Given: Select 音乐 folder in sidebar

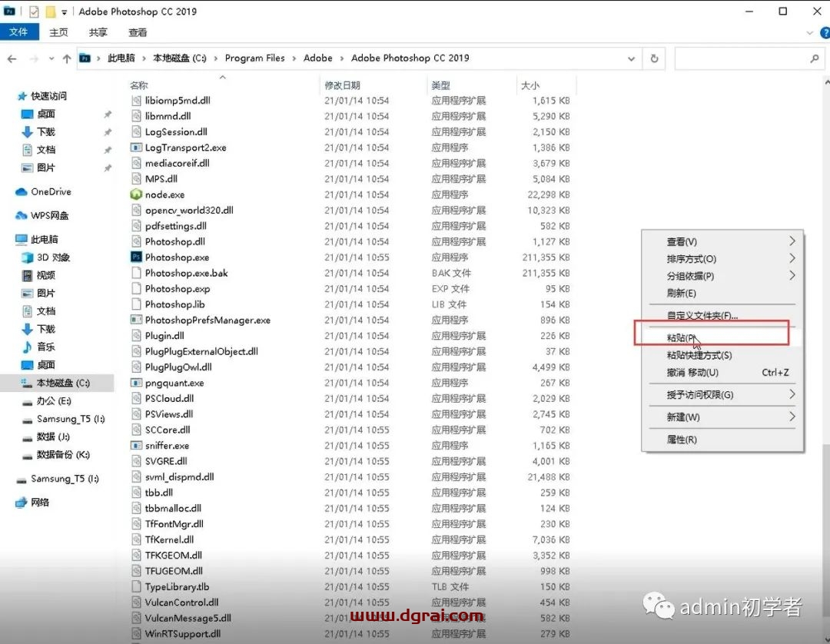Looking at the screenshot, I should 38,347.
